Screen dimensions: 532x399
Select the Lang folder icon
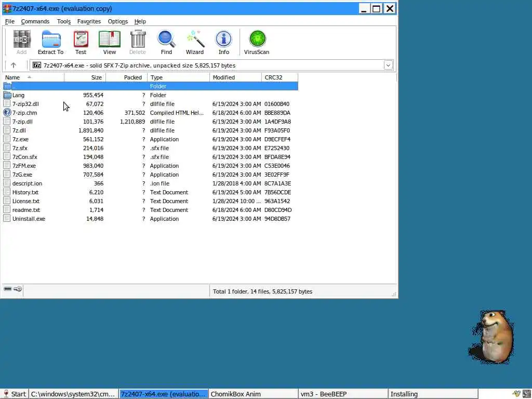pyautogui.click(x=7, y=95)
